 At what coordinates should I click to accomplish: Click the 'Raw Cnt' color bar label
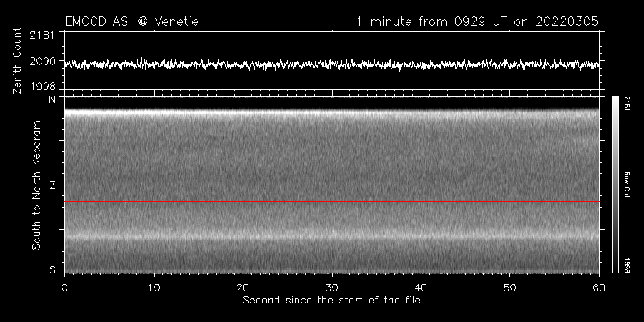627,185
